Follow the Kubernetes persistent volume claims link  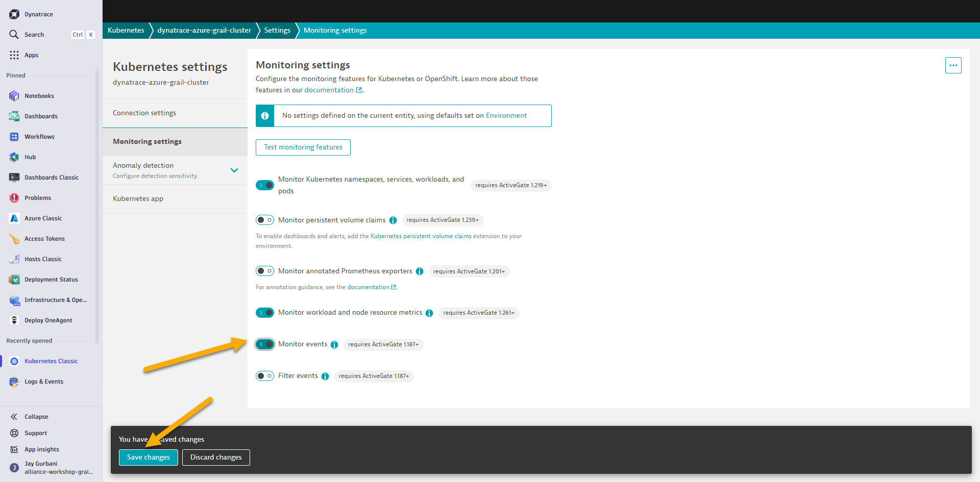(x=421, y=236)
